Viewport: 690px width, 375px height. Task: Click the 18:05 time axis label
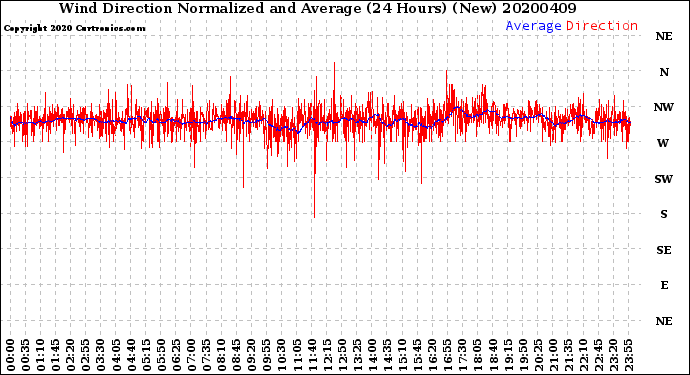pos(478,355)
